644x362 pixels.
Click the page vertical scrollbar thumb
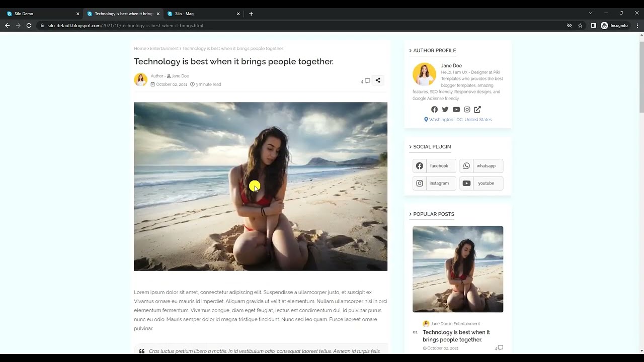[x=641, y=76]
